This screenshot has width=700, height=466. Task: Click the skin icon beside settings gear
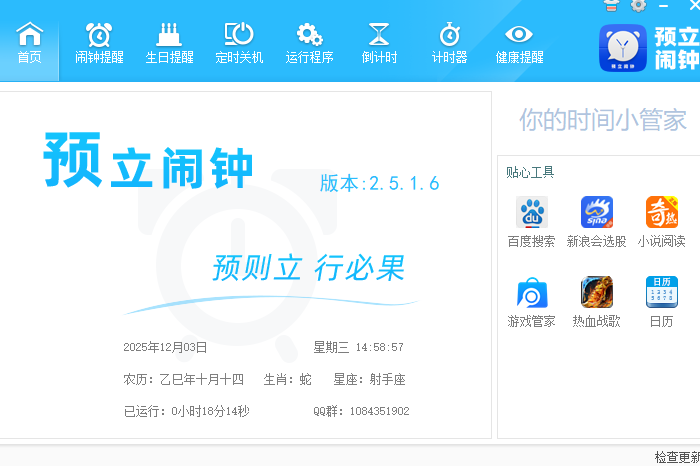612,6
